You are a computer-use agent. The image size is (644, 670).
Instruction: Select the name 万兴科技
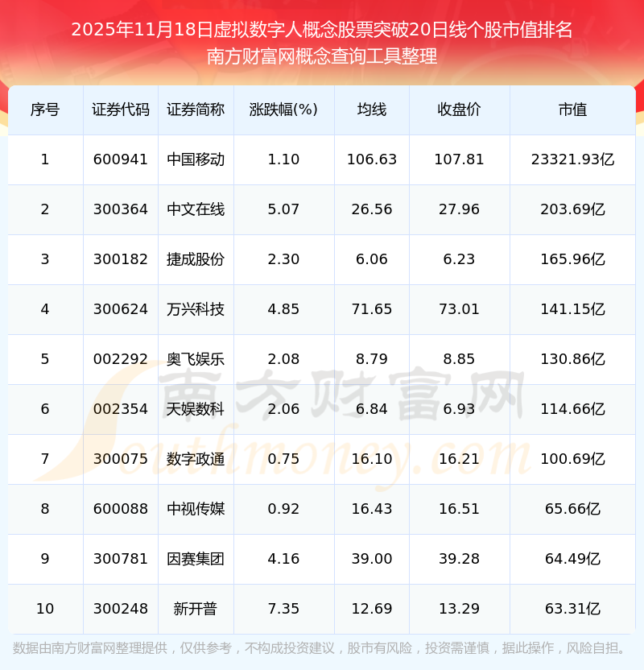pos(196,309)
